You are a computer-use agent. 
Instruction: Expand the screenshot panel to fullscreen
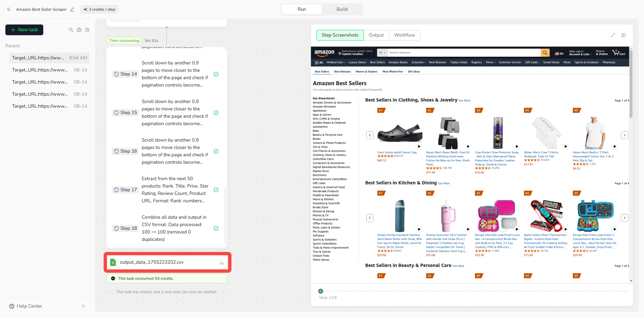(x=613, y=35)
